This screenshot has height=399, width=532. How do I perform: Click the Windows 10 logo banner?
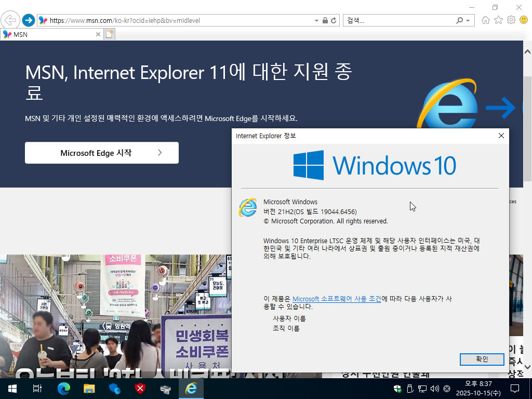point(375,165)
